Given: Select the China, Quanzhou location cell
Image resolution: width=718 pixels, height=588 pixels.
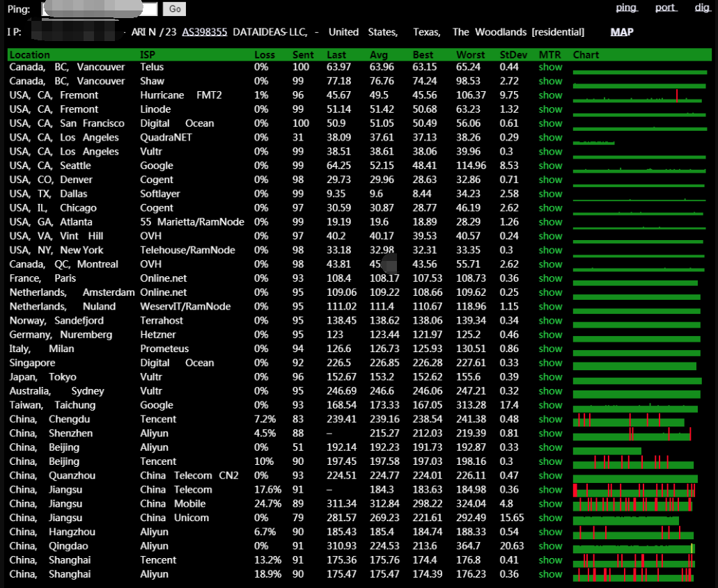Looking at the screenshot, I should tap(53, 476).
